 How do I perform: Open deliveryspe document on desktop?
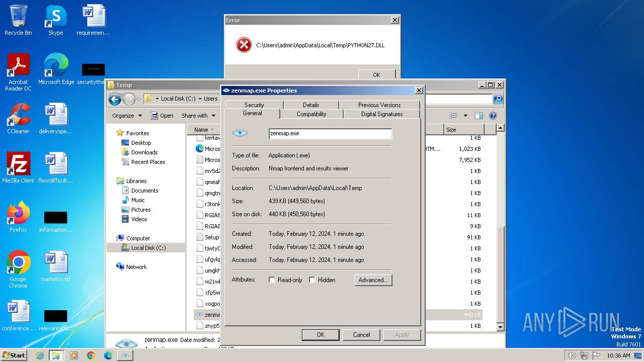(55, 119)
